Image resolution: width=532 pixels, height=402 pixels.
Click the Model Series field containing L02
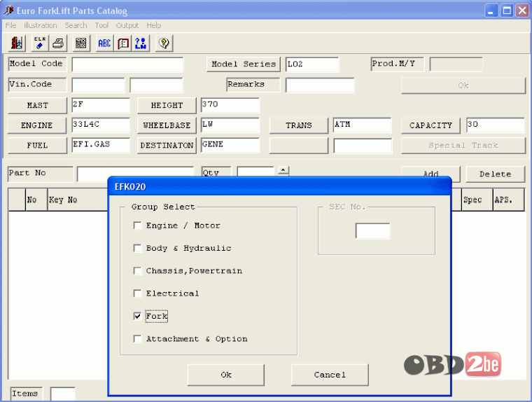tap(312, 64)
